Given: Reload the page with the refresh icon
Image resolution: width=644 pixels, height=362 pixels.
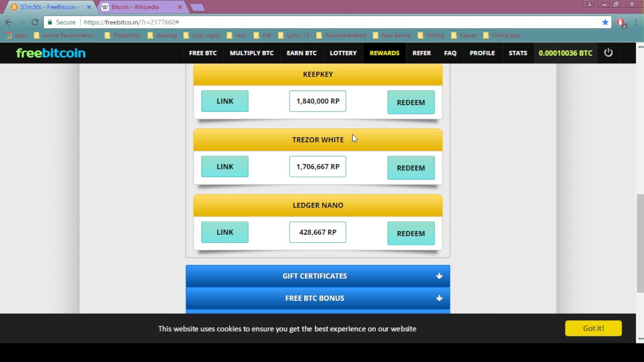Looking at the screenshot, I should (35, 22).
